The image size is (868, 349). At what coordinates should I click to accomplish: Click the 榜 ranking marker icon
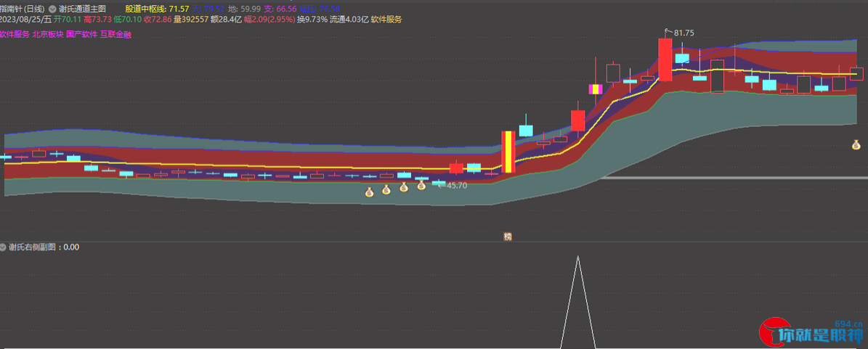pos(508,237)
